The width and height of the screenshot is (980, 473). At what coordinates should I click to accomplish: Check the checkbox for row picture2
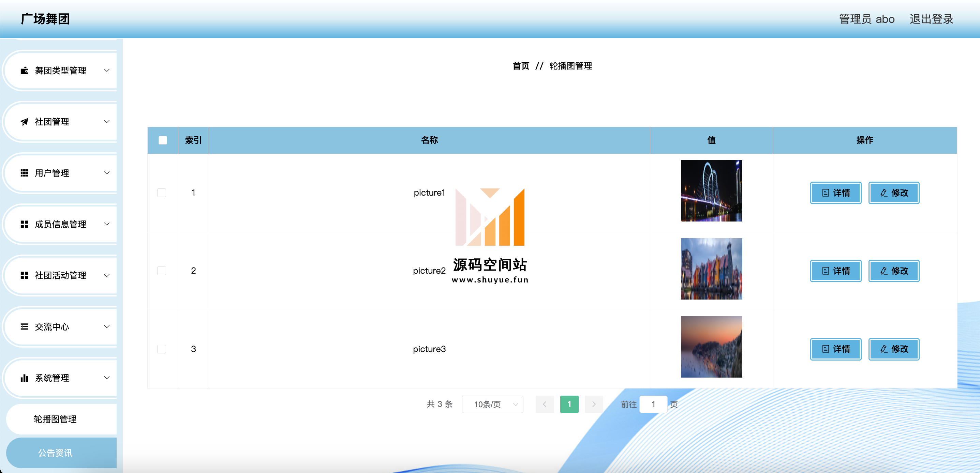click(x=162, y=271)
